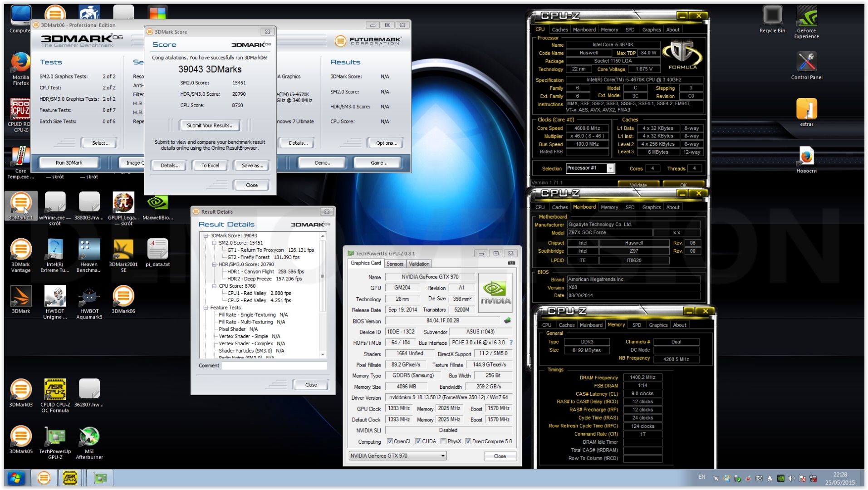Open the 3DMark03 desktop shortcut
The height and width of the screenshot is (490, 868).
21,393
